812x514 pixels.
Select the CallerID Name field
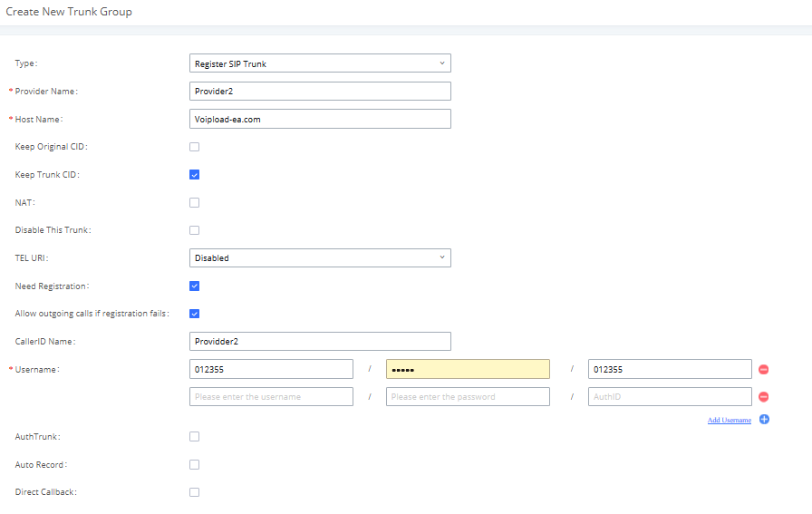pyautogui.click(x=320, y=342)
